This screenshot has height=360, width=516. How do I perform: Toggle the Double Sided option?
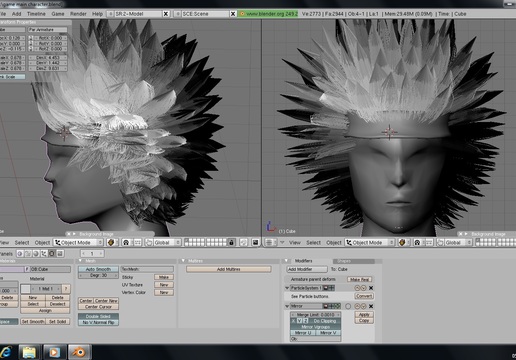click(x=98, y=316)
